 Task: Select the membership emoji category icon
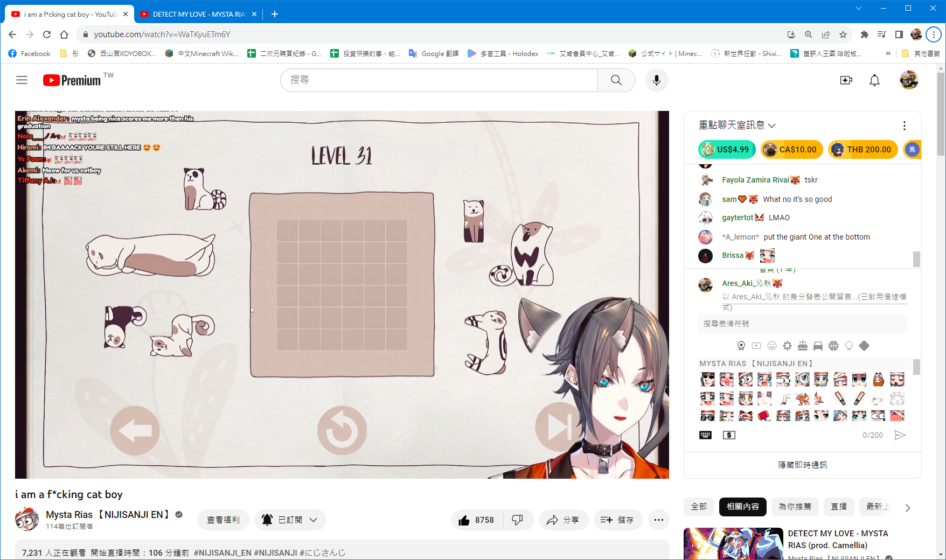pos(741,346)
